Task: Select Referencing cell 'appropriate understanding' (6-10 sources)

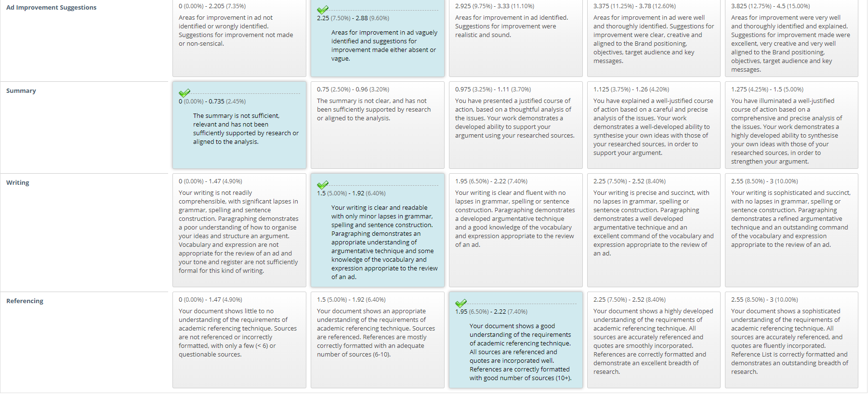Action: [x=378, y=340]
